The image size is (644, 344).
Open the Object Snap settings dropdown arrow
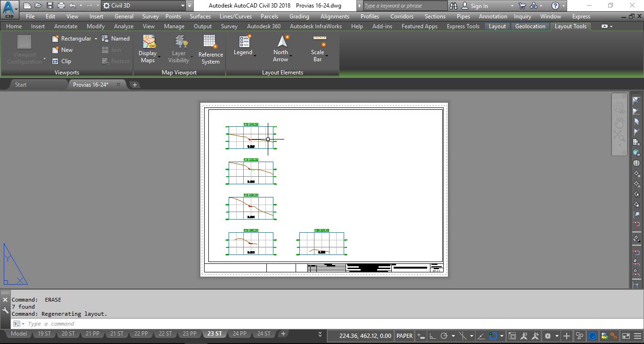(502, 336)
